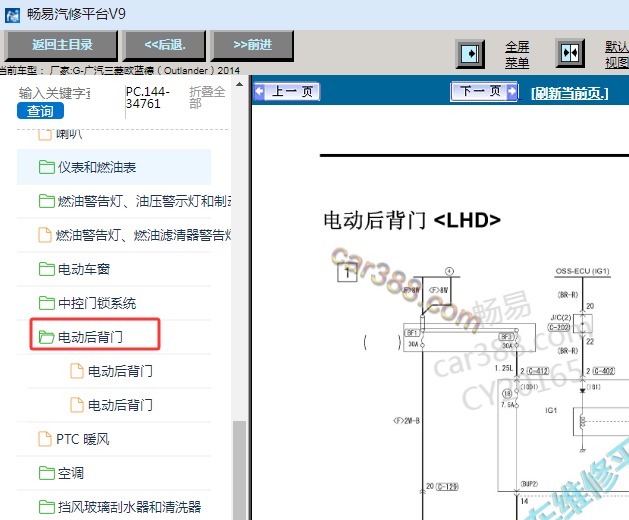Click 折叠全部 to collapse all
The image size is (629, 520).
207,98
